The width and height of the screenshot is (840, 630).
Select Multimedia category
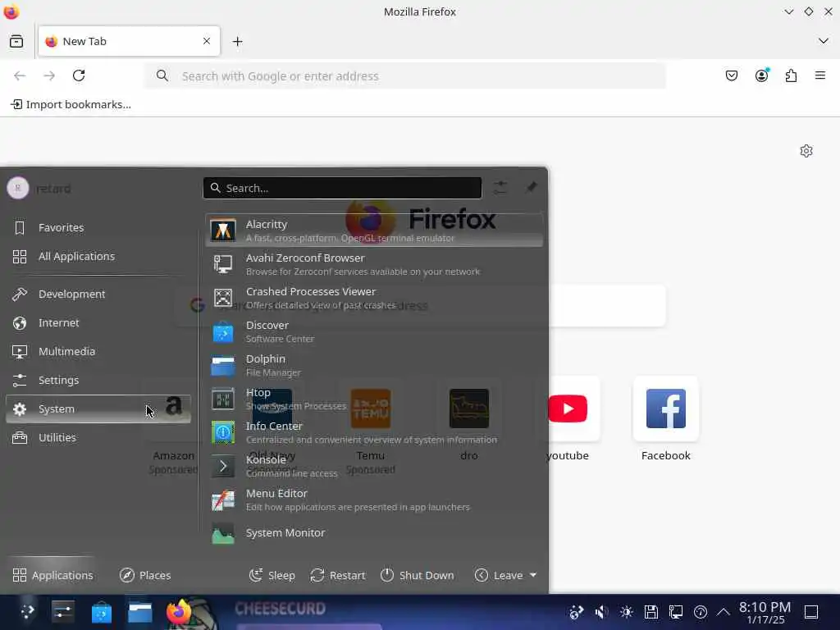click(x=98, y=351)
